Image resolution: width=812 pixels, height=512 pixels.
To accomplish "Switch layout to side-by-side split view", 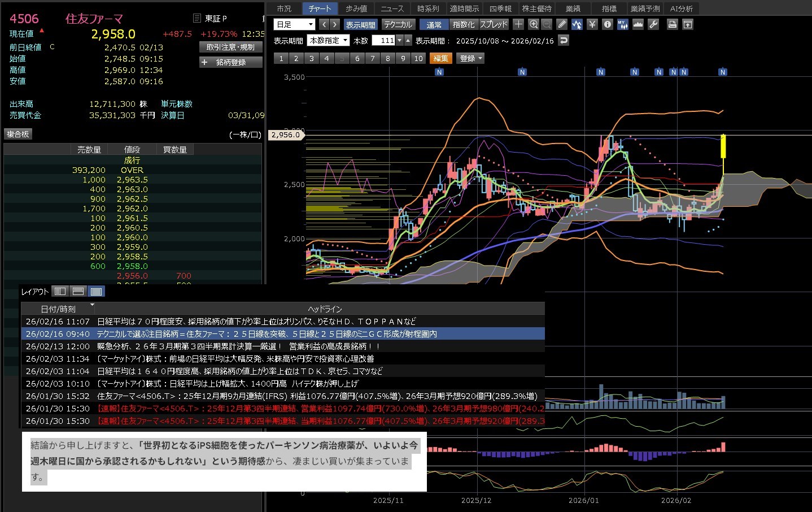I will click(x=60, y=291).
